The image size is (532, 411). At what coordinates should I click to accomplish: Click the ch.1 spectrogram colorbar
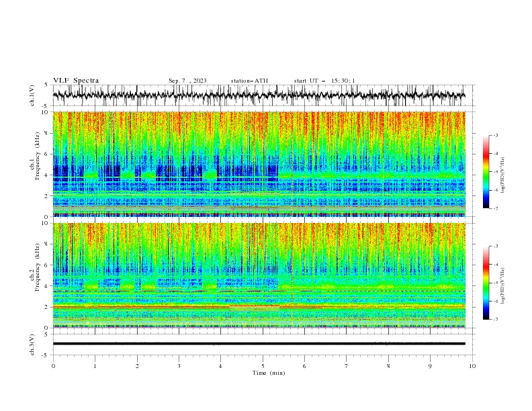(486, 172)
